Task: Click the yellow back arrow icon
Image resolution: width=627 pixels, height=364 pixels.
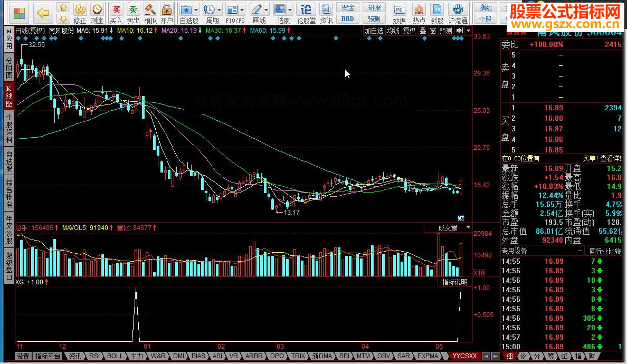Action: (x=43, y=12)
